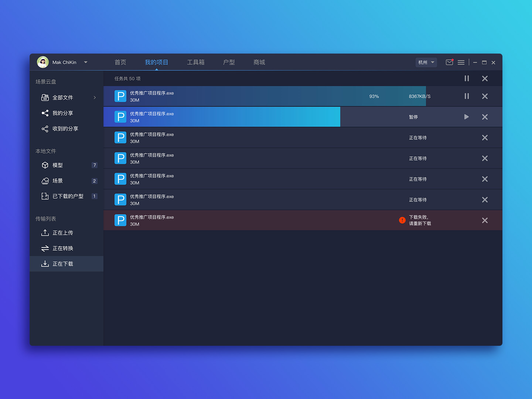Image resolution: width=532 pixels, height=399 pixels.
Task: Open the Mak ChiKin avatar picture
Action: pyautogui.click(x=43, y=62)
